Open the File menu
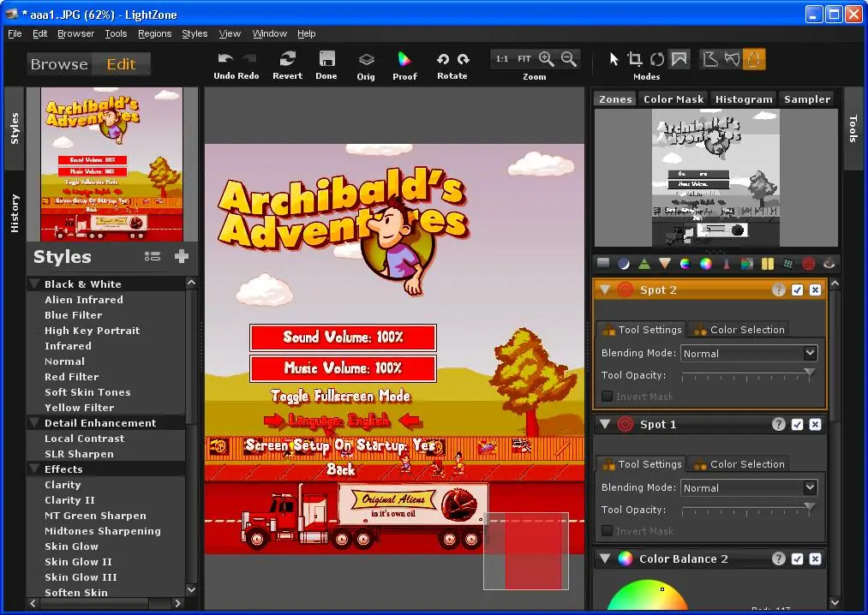 [x=15, y=33]
